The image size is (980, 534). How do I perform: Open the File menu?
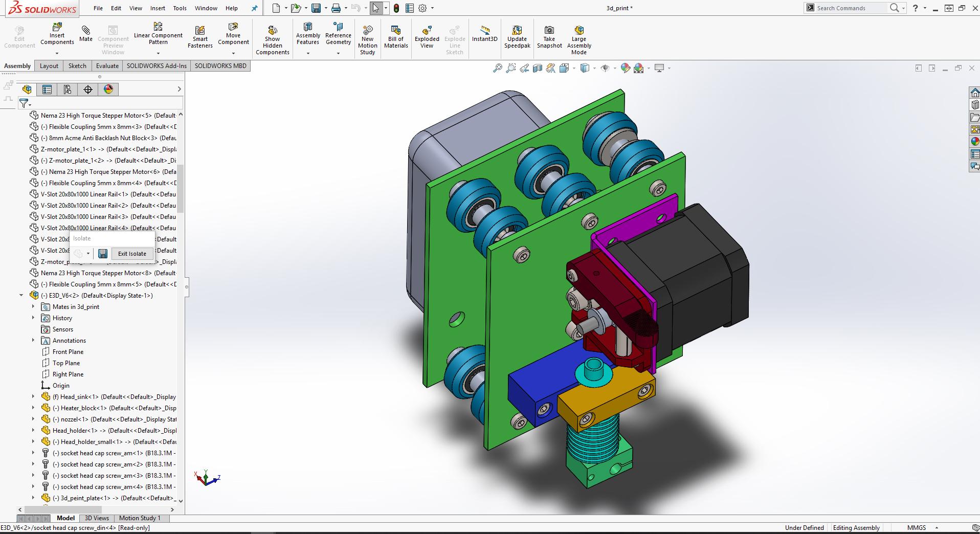[x=98, y=8]
